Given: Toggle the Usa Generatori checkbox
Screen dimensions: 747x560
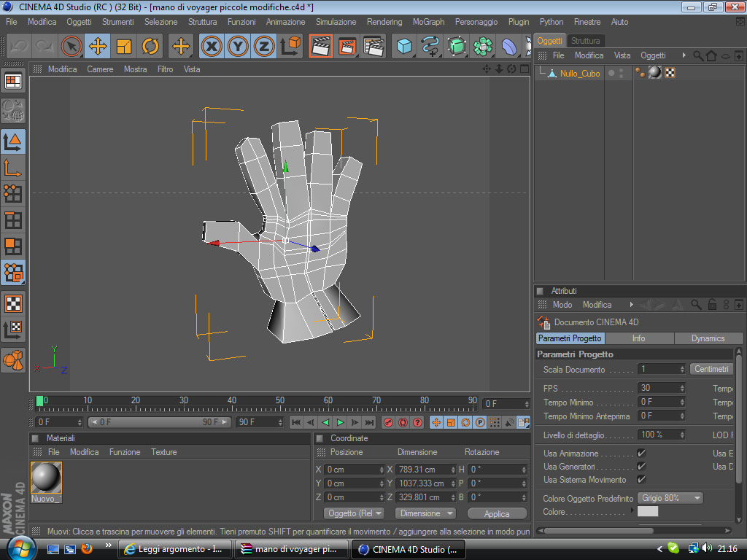Looking at the screenshot, I should tap(641, 467).
